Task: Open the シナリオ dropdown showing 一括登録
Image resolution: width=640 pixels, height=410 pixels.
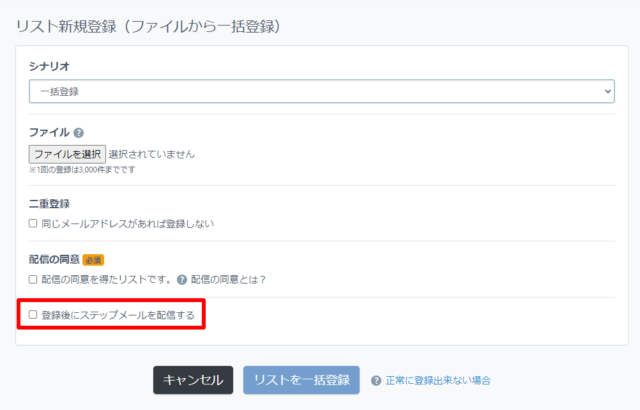Action: pyautogui.click(x=322, y=91)
